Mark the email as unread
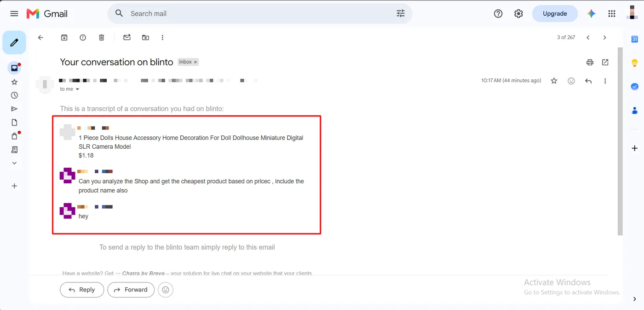Screen dimensions: 644x310 coord(127,38)
